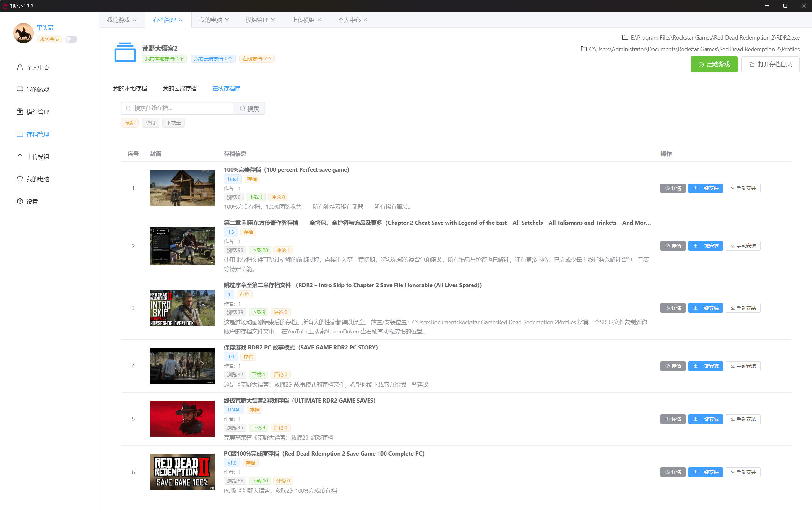Close the 个人中心 tab
The width and height of the screenshot is (812, 517).
click(365, 20)
